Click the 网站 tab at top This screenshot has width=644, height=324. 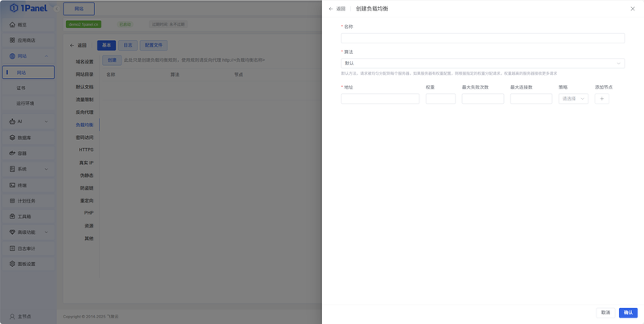[x=79, y=9]
